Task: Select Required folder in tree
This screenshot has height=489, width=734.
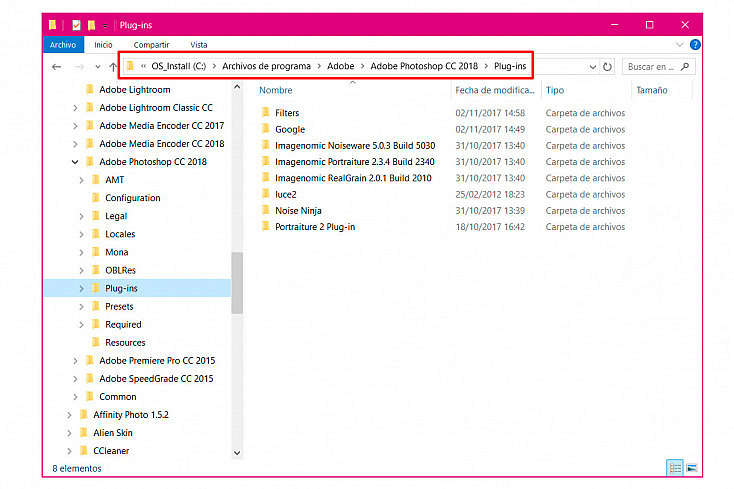Action: pyautogui.click(x=123, y=324)
